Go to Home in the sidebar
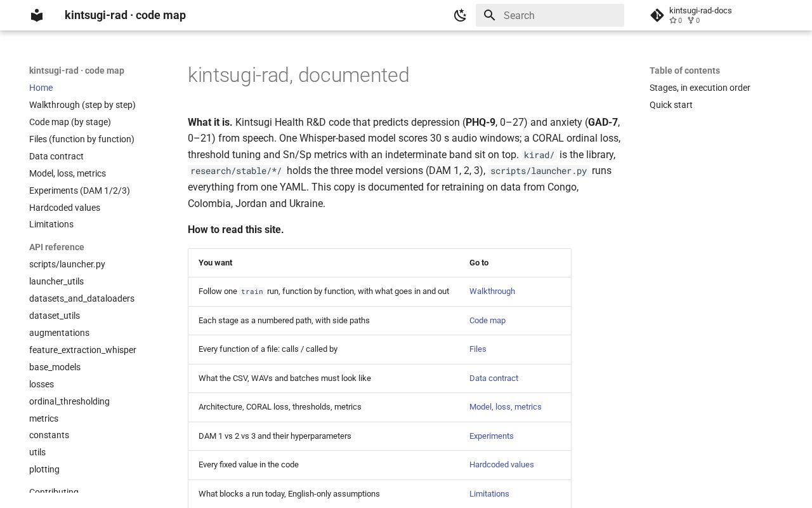The width and height of the screenshot is (812, 508). (41, 88)
